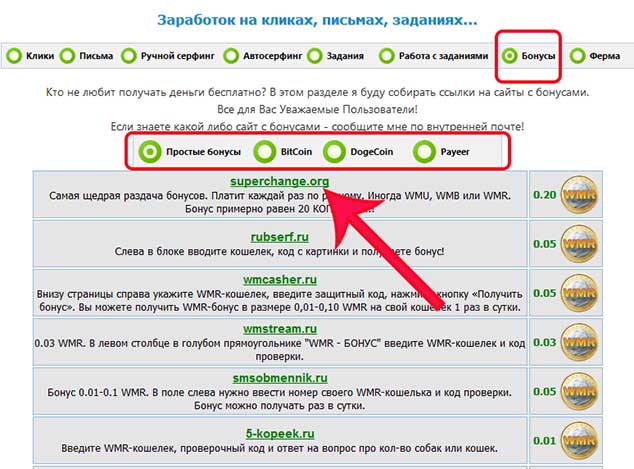
Task: Click the 0.20 bonus amount
Action: click(x=545, y=195)
